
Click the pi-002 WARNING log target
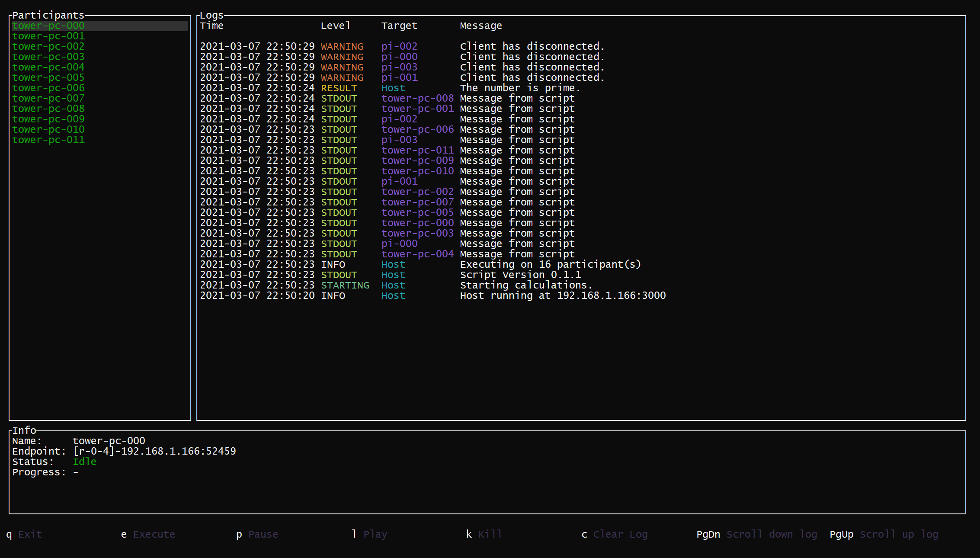[x=399, y=47]
